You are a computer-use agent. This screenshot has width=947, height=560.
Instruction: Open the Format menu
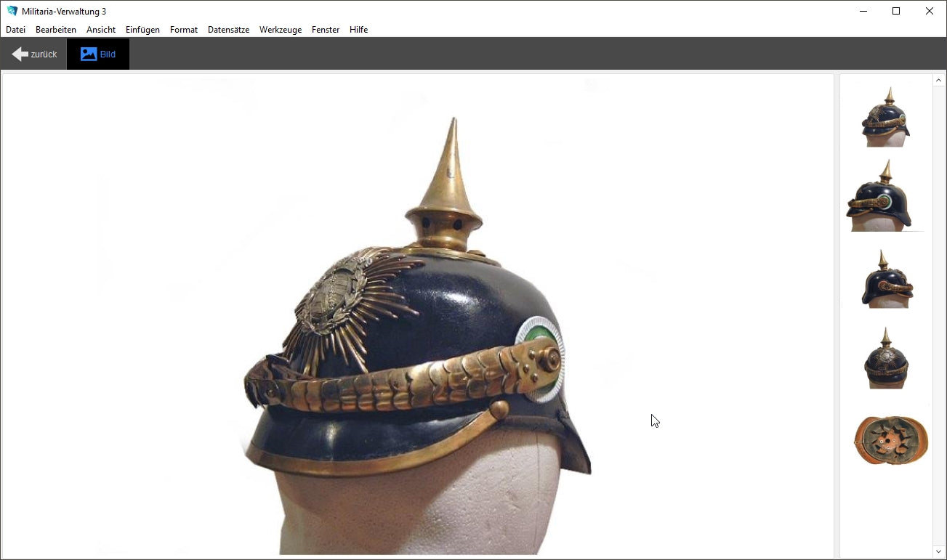184,30
